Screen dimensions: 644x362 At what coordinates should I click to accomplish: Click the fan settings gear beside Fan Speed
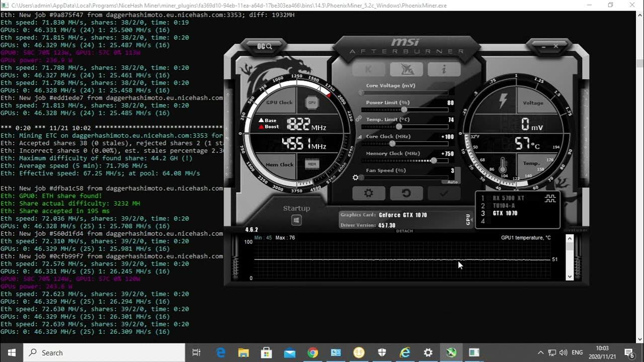coord(356,177)
